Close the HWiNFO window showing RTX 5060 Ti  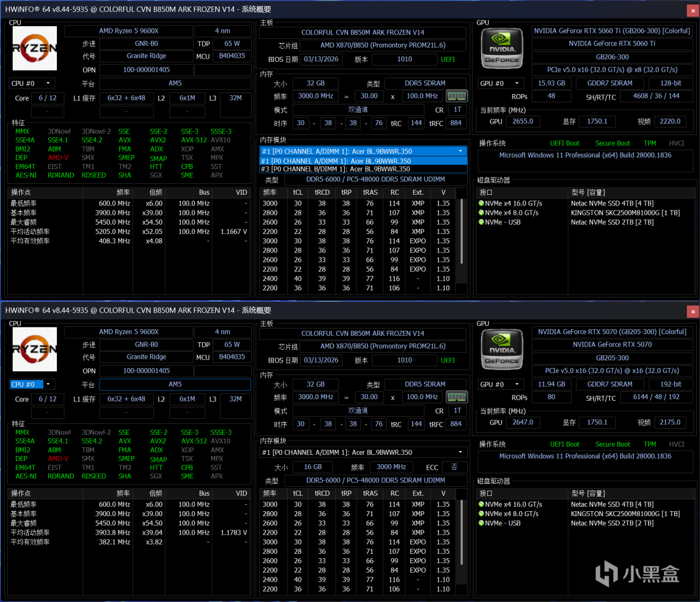[x=693, y=10]
